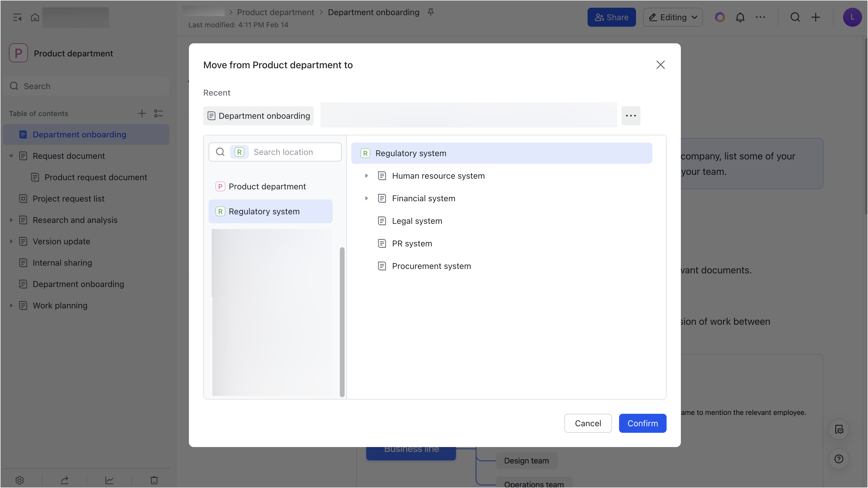Viewport: 868px width, 488px height.
Task: Expand Research and analysis tree node
Action: pyautogui.click(x=11, y=220)
